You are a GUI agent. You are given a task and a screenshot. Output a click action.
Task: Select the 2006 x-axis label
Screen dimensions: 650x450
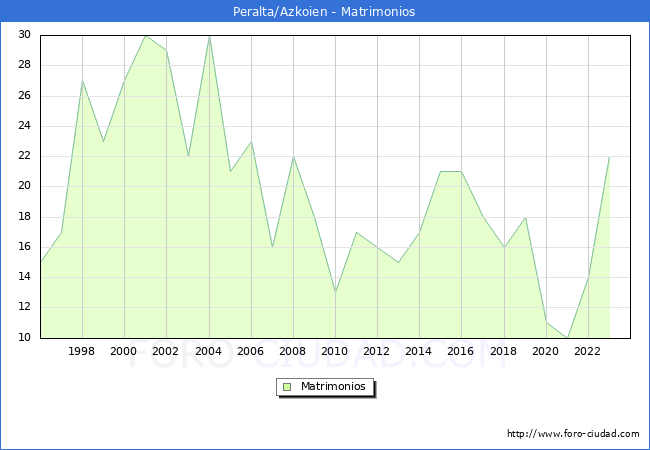(250, 351)
